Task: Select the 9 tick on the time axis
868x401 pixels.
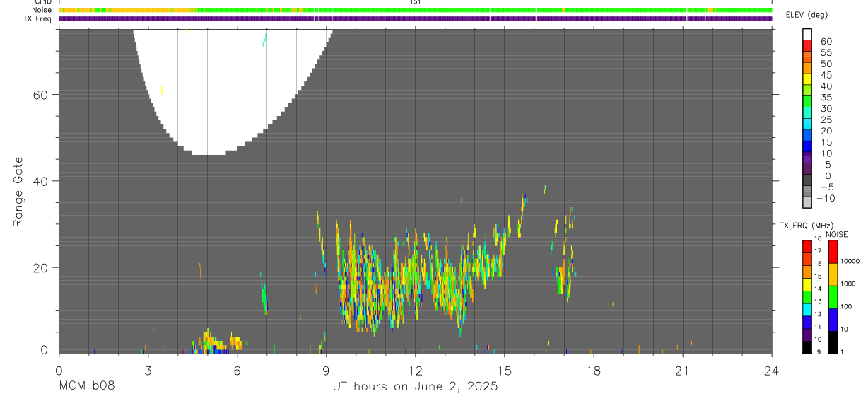Action: coord(326,371)
